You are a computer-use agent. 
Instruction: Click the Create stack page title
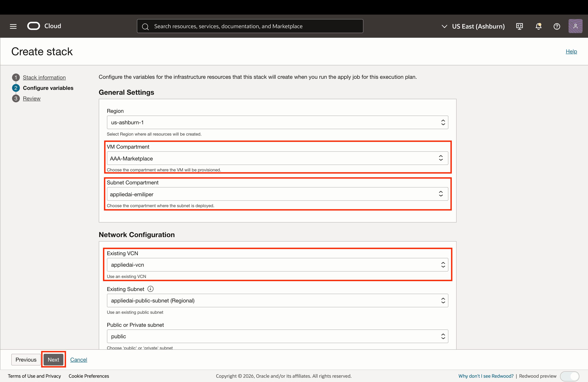[x=42, y=51]
